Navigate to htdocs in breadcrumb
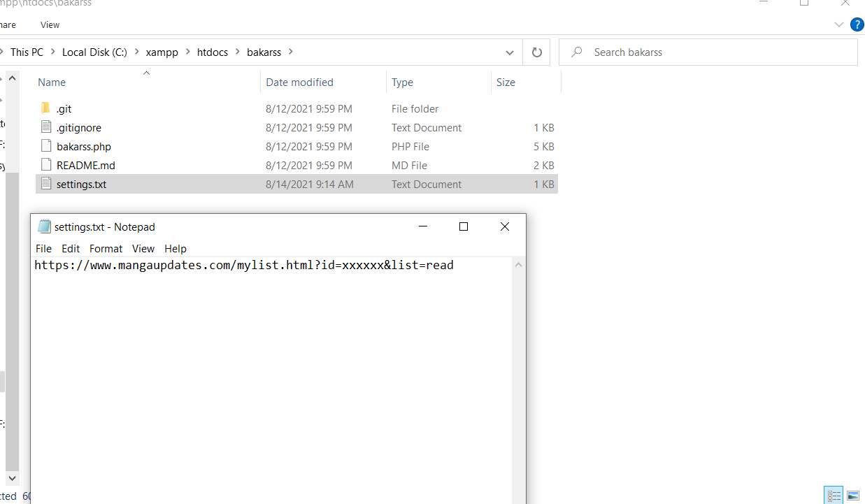The width and height of the screenshot is (865, 504). [x=213, y=52]
